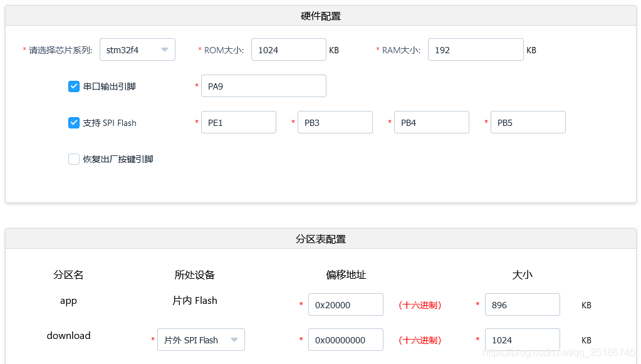Image resolution: width=641 pixels, height=364 pixels.
Task: Click the app partition size field 896
Action: [x=522, y=304]
